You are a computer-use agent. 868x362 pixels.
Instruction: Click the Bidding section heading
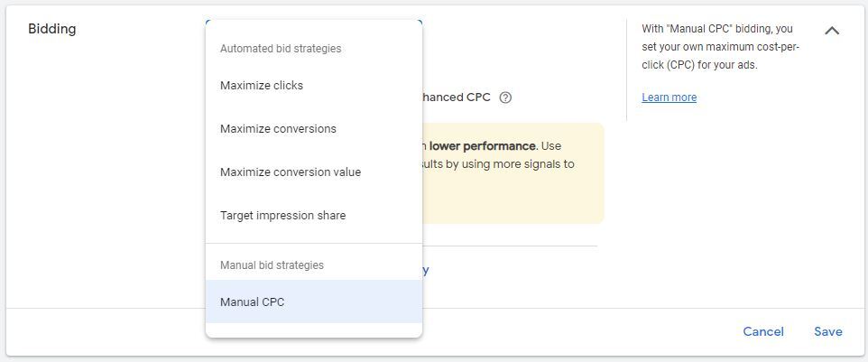tap(52, 29)
